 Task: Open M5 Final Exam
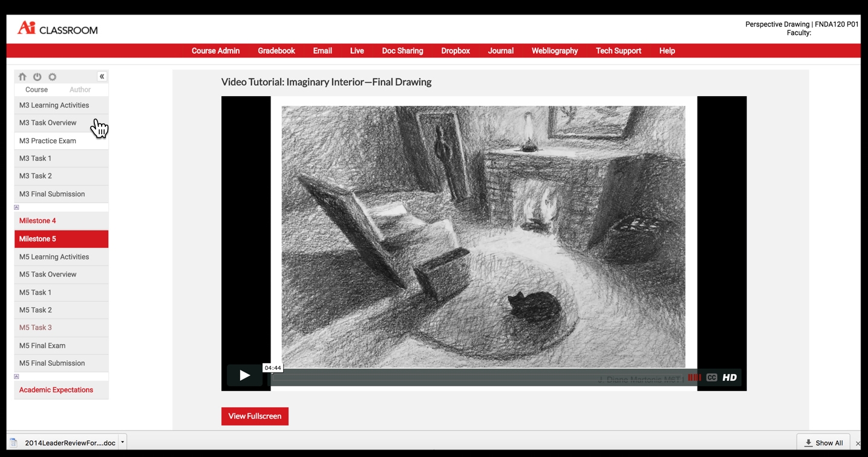pyautogui.click(x=61, y=346)
